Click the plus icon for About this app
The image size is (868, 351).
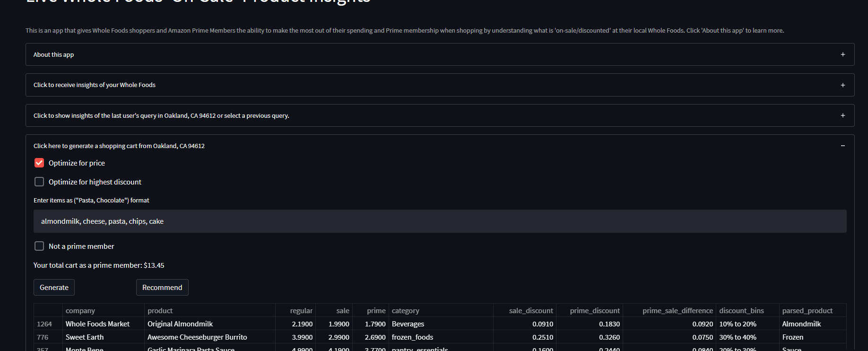842,54
